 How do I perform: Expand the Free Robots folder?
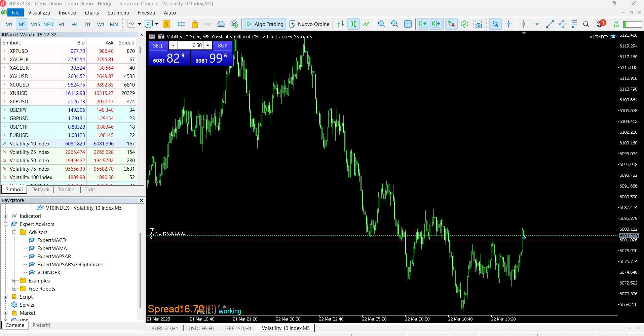[x=14, y=289]
